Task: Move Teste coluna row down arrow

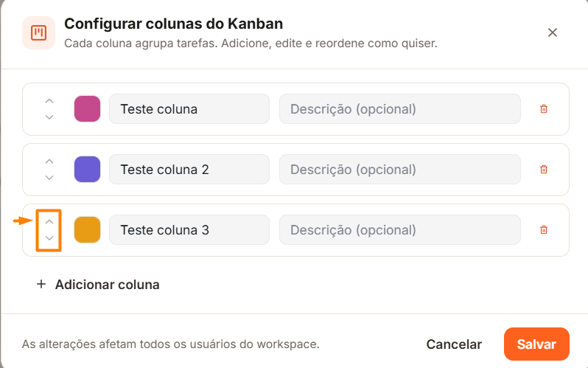Action: 49,117
